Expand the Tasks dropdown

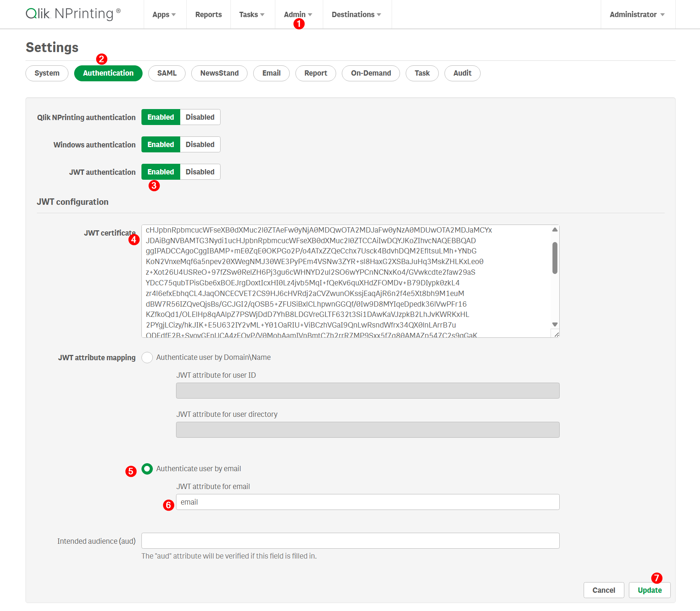[x=251, y=14]
